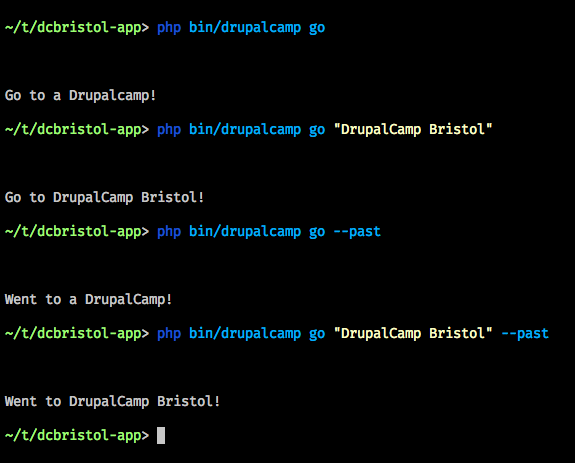This screenshot has width=575, height=463.
Task: Click the prompt before the 'go --past' command
Action: point(77,232)
